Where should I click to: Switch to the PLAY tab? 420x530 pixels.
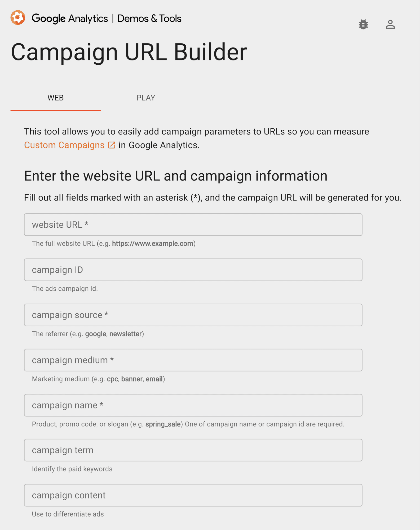[x=146, y=98]
